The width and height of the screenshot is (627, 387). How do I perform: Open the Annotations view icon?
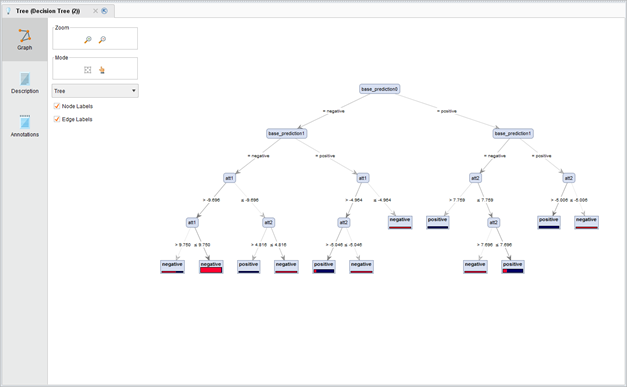point(25,122)
